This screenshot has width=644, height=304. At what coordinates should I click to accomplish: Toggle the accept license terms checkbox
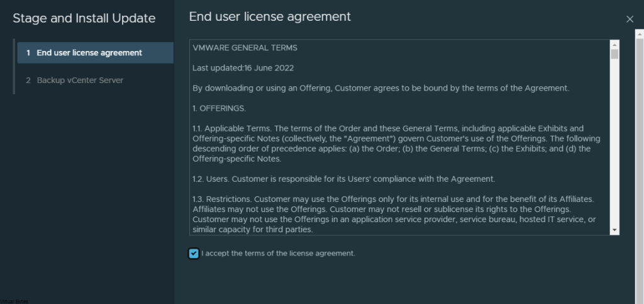(x=194, y=254)
